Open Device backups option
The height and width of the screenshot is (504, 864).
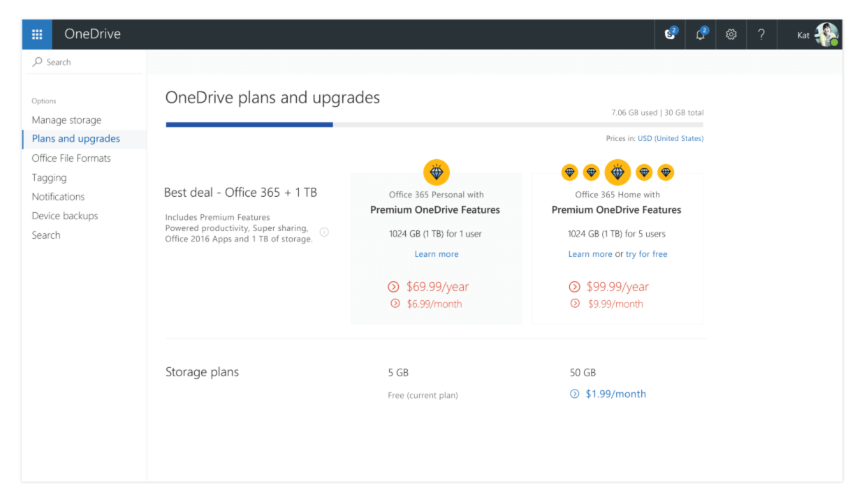pyautogui.click(x=65, y=216)
